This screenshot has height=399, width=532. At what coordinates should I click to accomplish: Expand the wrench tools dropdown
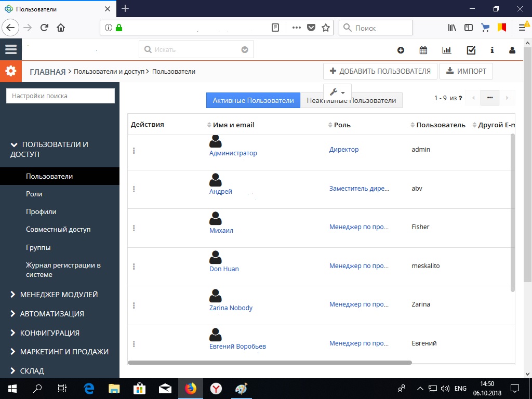(337, 92)
